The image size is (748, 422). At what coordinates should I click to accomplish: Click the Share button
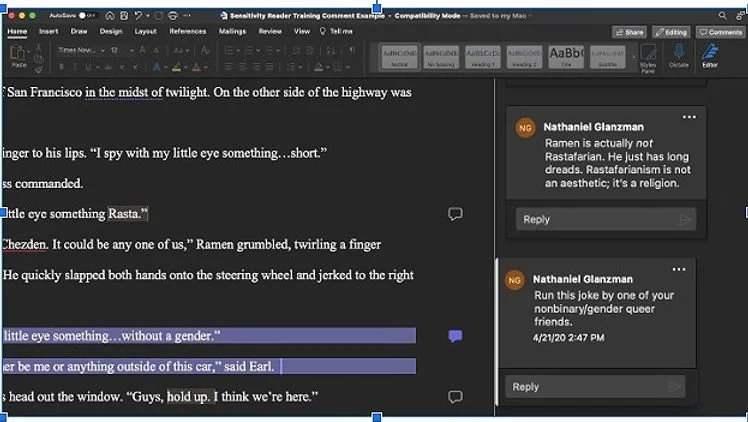coord(629,32)
